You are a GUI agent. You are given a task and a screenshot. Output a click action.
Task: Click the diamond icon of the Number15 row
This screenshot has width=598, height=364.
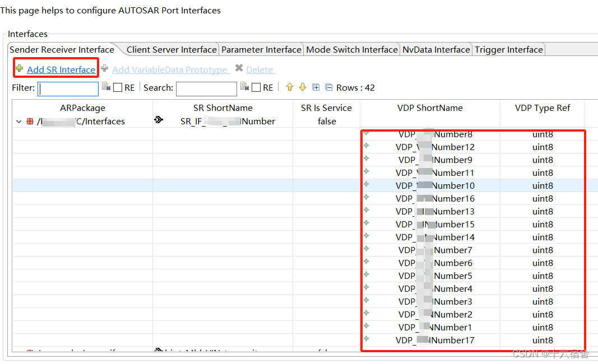pyautogui.click(x=367, y=223)
